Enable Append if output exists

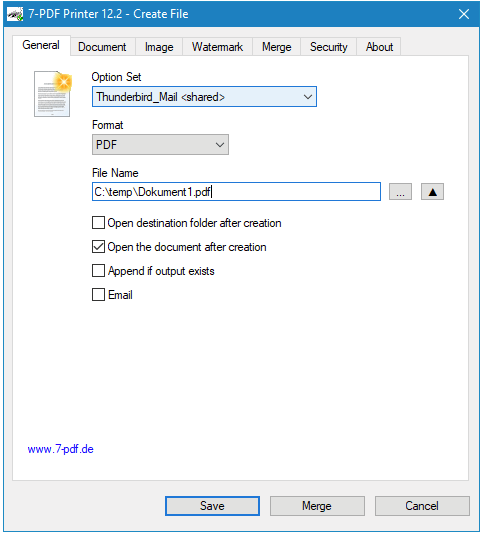click(98, 270)
